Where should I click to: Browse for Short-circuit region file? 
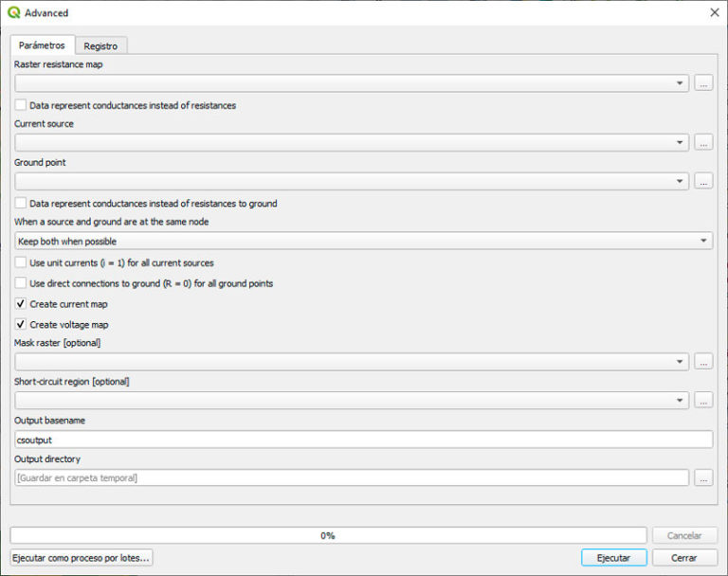pyautogui.click(x=703, y=400)
